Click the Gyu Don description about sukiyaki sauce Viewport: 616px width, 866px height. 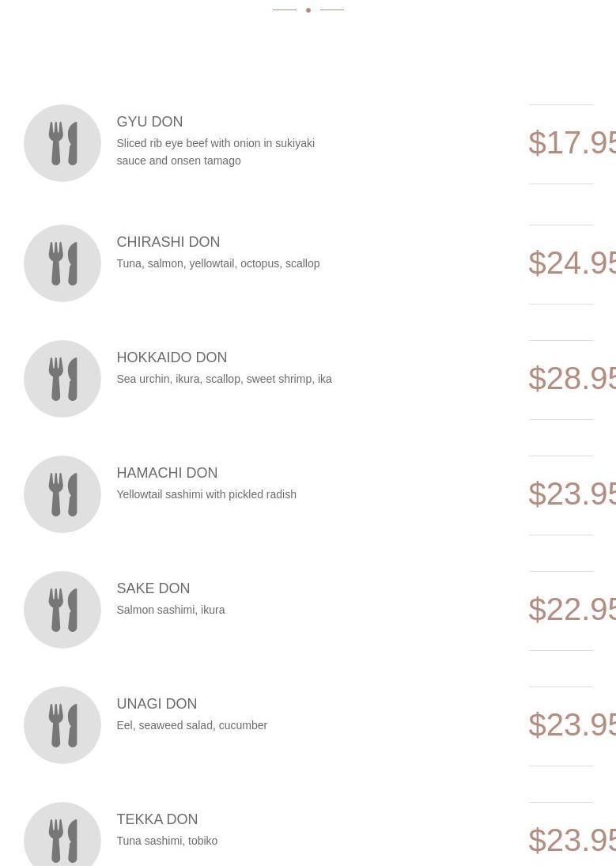215,152
